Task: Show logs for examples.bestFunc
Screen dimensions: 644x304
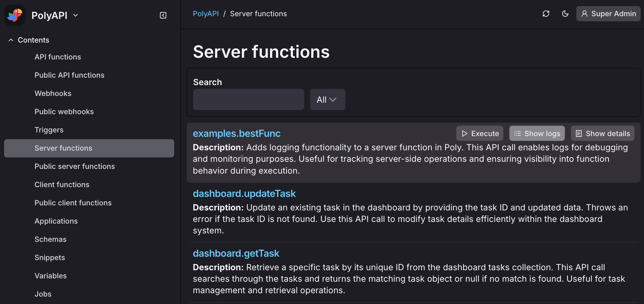Action: coord(537,133)
